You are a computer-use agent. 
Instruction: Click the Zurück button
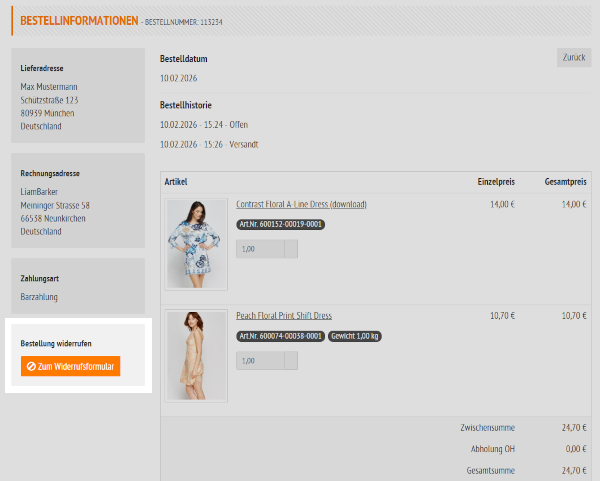click(x=573, y=57)
